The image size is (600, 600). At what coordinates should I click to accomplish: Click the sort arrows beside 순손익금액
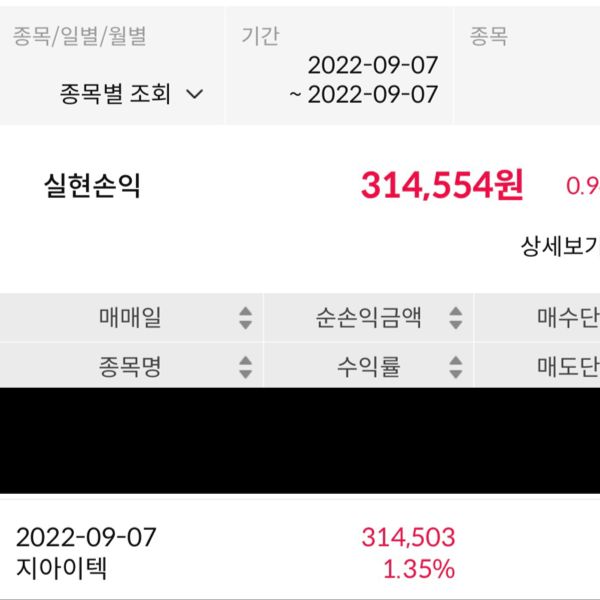(456, 319)
